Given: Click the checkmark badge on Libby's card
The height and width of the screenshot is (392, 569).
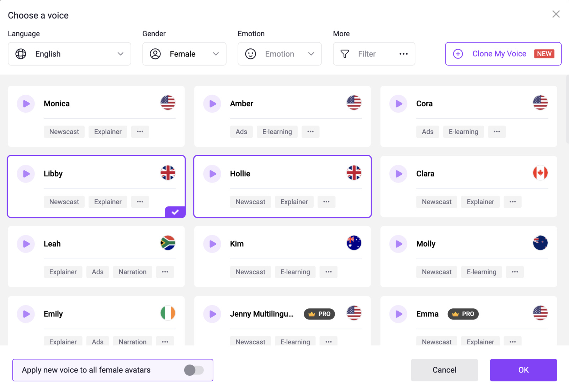Looking at the screenshot, I should tap(175, 212).
